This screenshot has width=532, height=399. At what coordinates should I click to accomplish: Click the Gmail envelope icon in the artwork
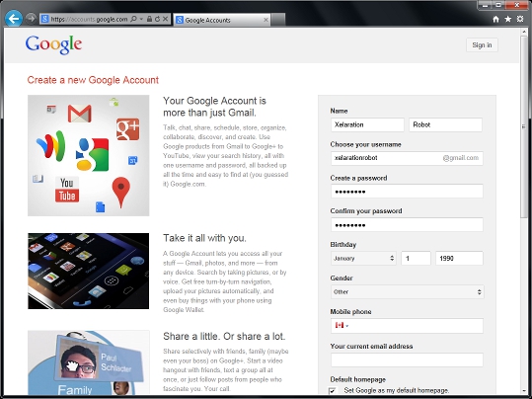tap(79, 114)
